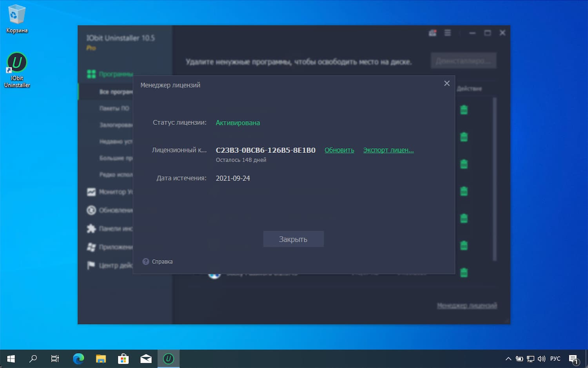The image size is (588, 368).
Task: Click the Деинсталлировать button in main window
Action: (x=464, y=61)
